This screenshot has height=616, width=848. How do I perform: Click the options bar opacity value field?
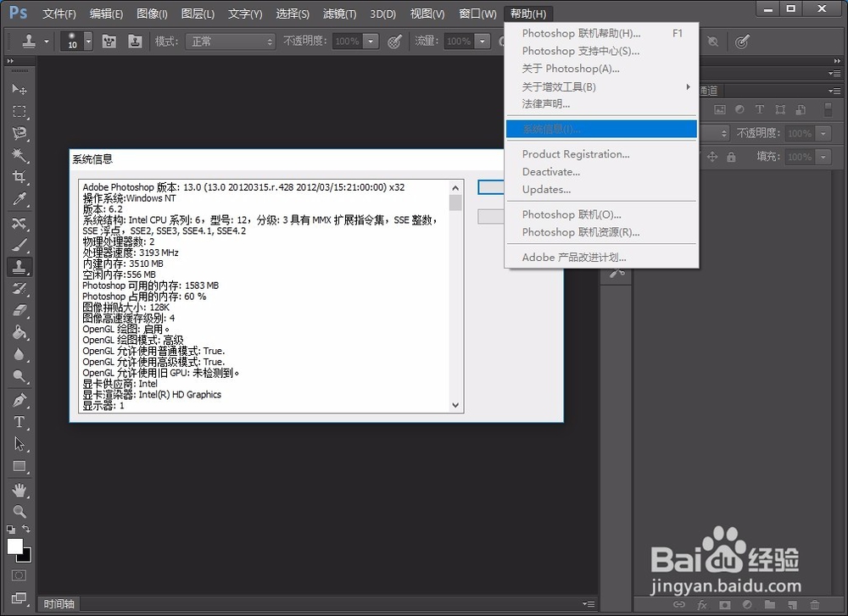347,41
